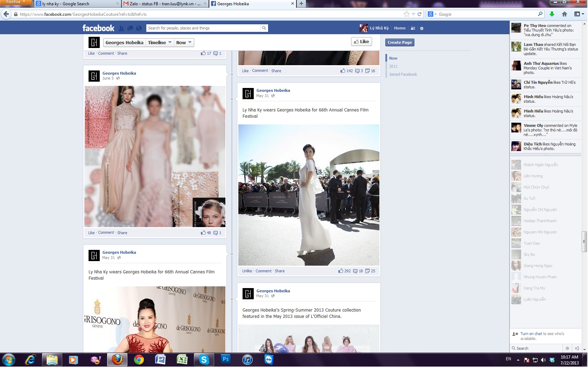
Task: Click the Turn on chat link
Action: pyautogui.click(x=531, y=334)
